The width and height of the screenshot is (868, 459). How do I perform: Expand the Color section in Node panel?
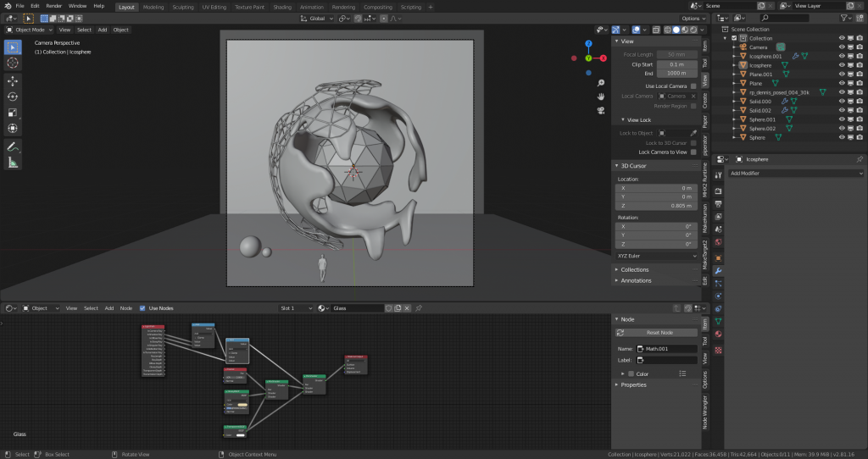click(x=623, y=373)
